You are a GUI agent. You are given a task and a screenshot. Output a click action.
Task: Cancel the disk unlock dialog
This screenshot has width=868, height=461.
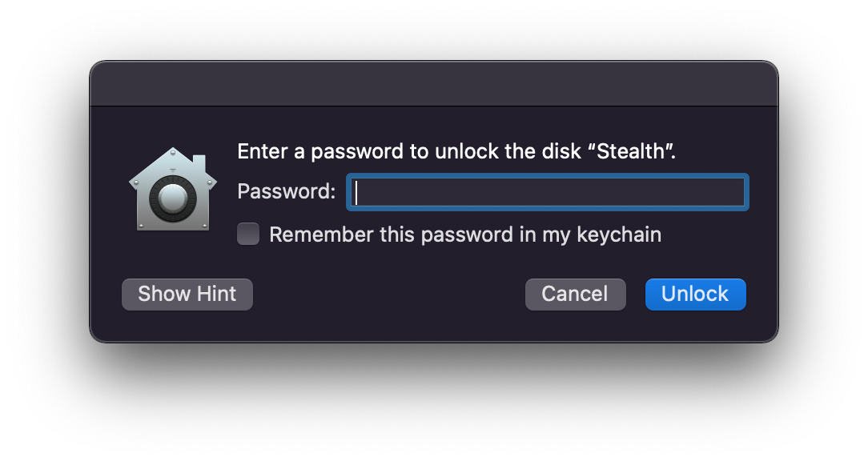[x=575, y=294]
